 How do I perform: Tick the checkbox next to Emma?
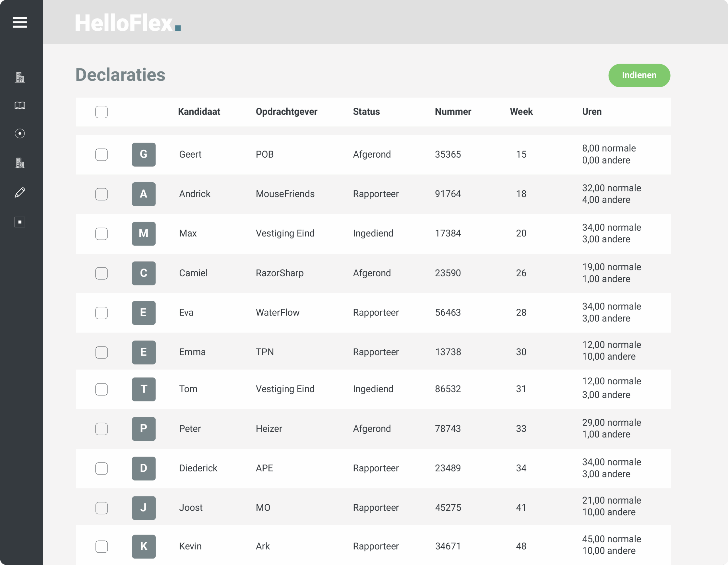(x=101, y=352)
